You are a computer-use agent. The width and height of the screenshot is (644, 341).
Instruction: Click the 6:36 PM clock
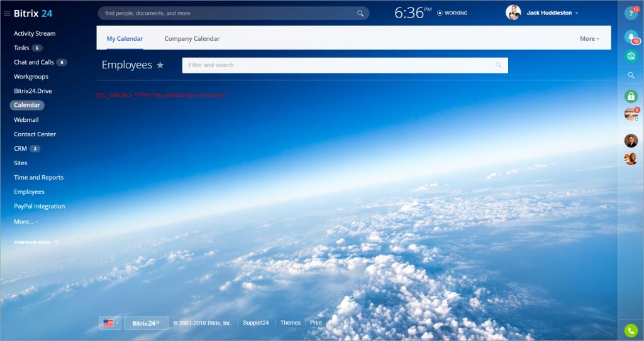(413, 13)
